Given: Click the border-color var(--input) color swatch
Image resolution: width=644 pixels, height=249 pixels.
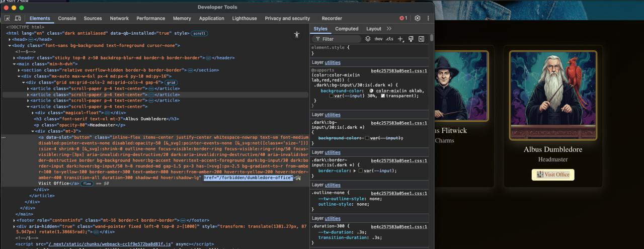Looking at the screenshot, I should 361,171.
